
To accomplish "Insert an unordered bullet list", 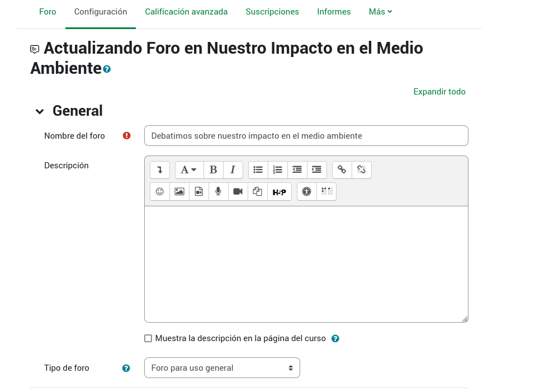I will click(x=258, y=170).
